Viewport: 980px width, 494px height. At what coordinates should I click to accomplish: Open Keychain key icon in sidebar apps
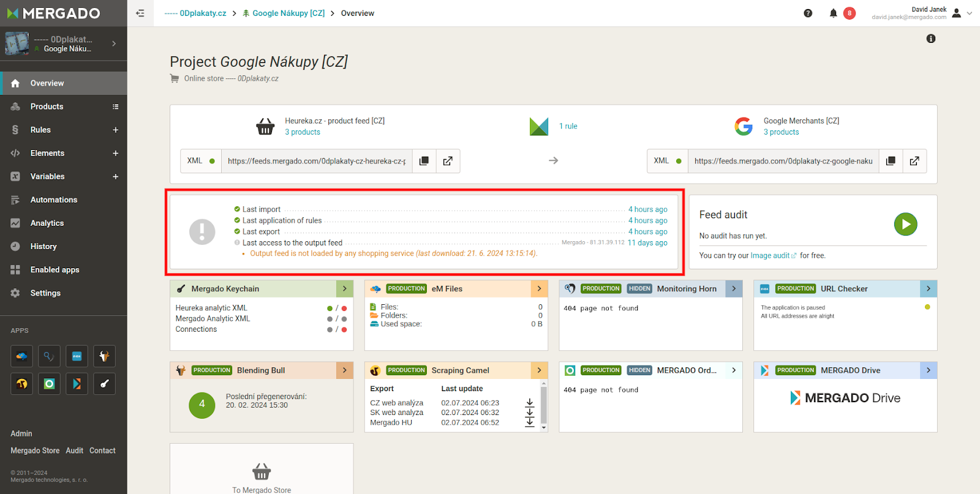[104, 384]
